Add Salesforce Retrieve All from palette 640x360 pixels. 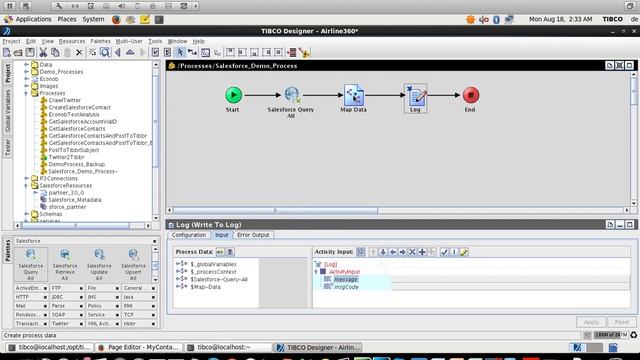coord(65,264)
